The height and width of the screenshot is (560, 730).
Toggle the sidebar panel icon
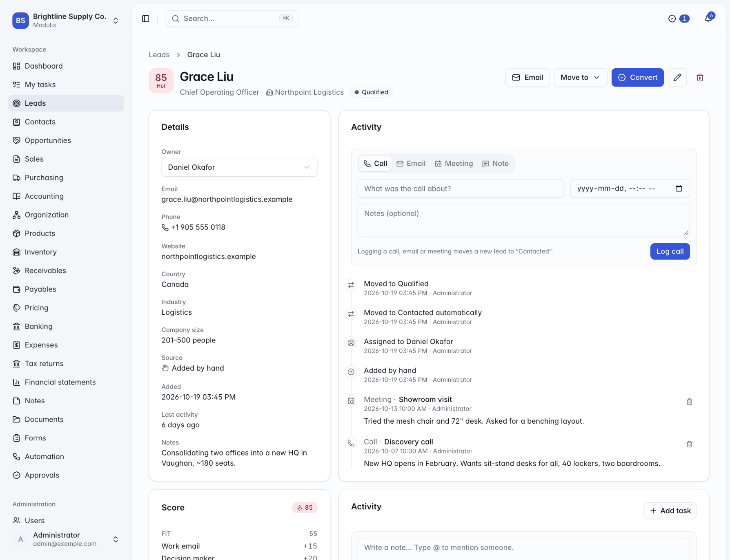146,19
